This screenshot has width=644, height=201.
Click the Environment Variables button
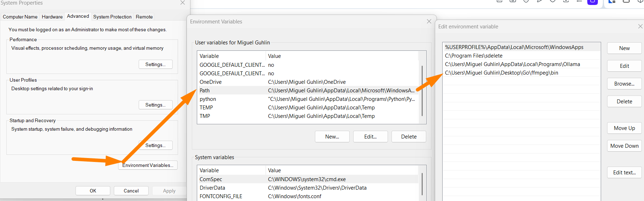[x=148, y=165]
